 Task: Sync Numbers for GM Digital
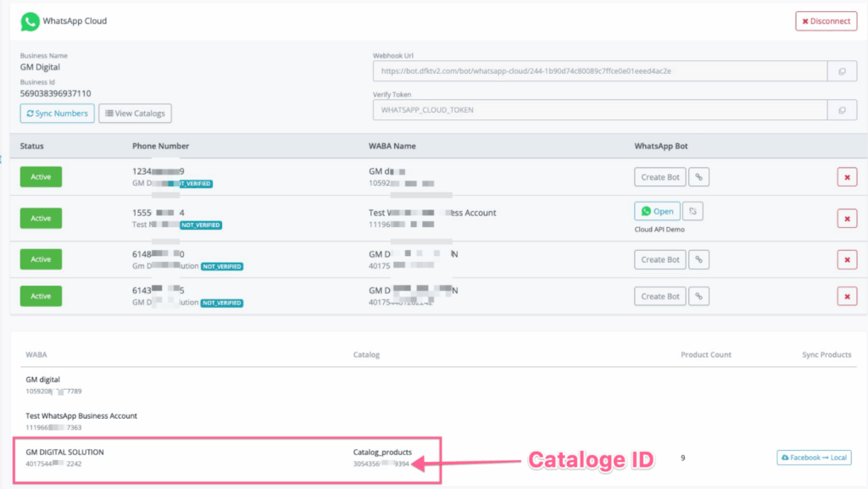(x=58, y=113)
